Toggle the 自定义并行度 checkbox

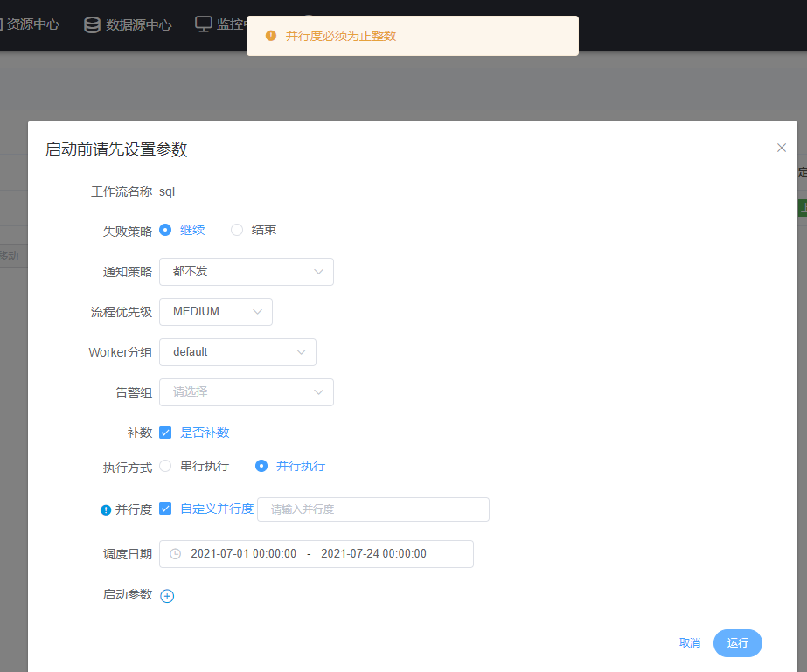tap(165, 509)
